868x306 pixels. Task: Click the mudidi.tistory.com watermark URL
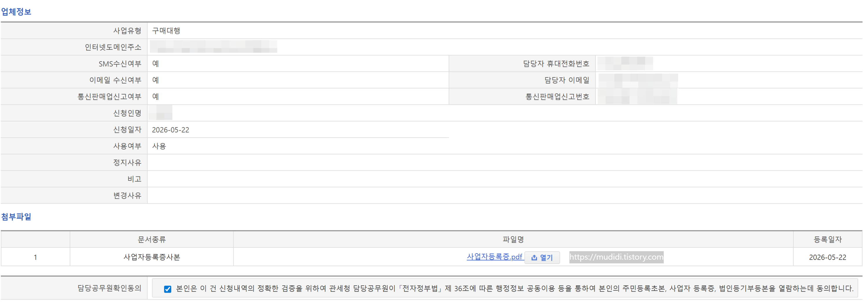(616, 257)
